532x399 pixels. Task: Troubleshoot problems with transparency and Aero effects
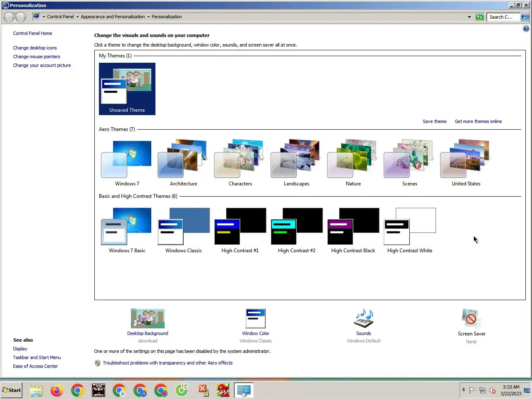167,363
